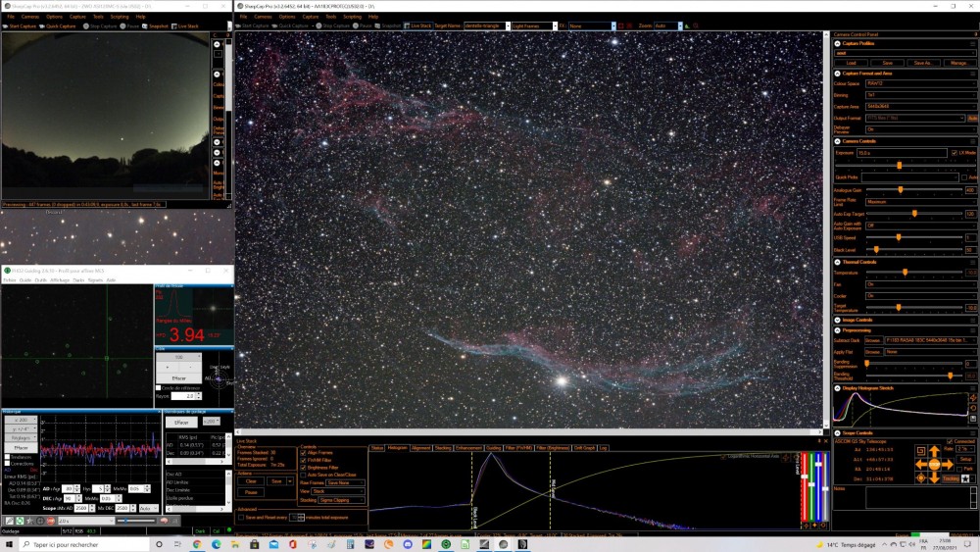
Task: Click the PHD2 connect equipment icon
Action: tap(10, 521)
